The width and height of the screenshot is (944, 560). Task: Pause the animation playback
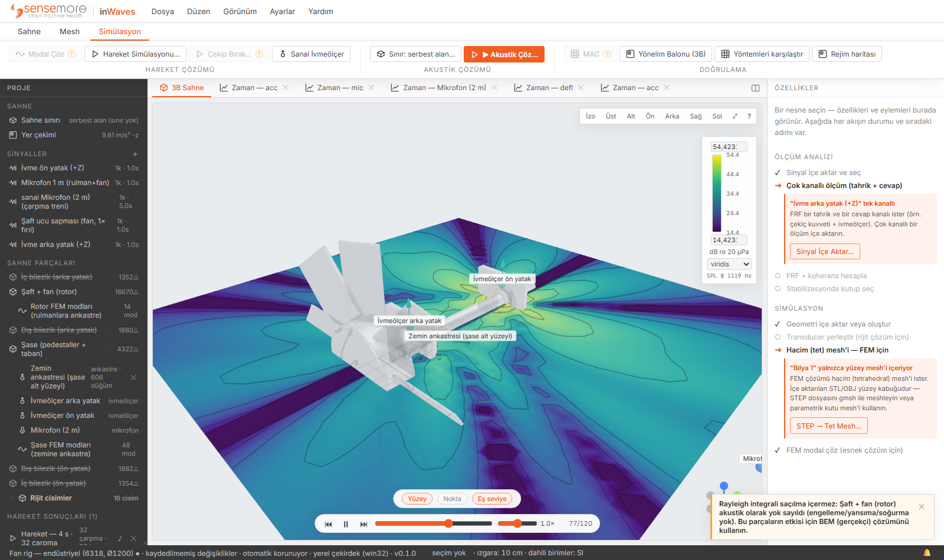tap(346, 523)
